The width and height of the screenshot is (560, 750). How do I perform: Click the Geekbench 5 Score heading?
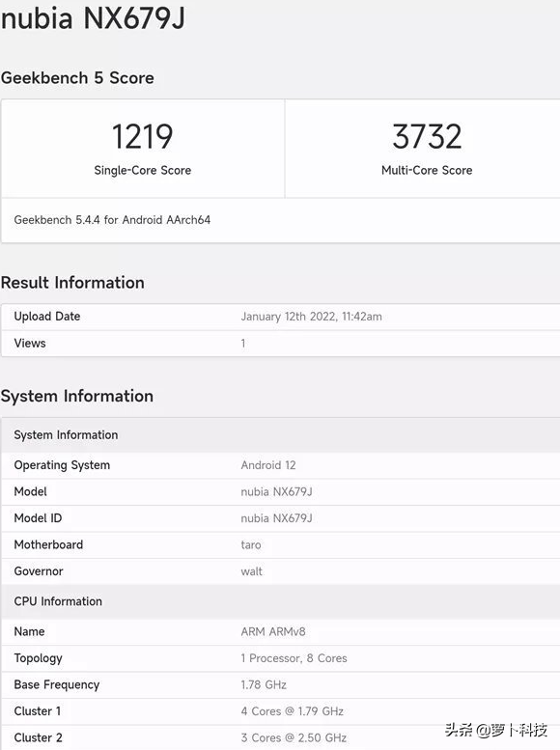point(77,78)
